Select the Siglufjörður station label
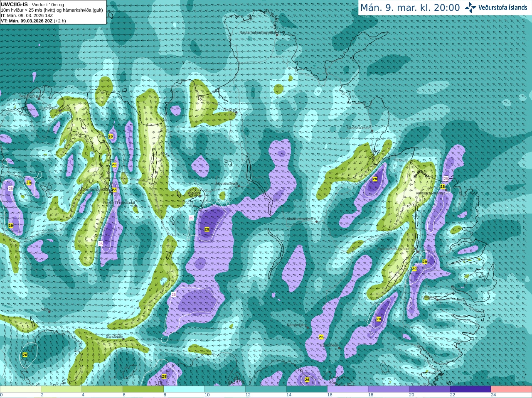The width and height of the screenshot is (532, 398). coord(29,96)
